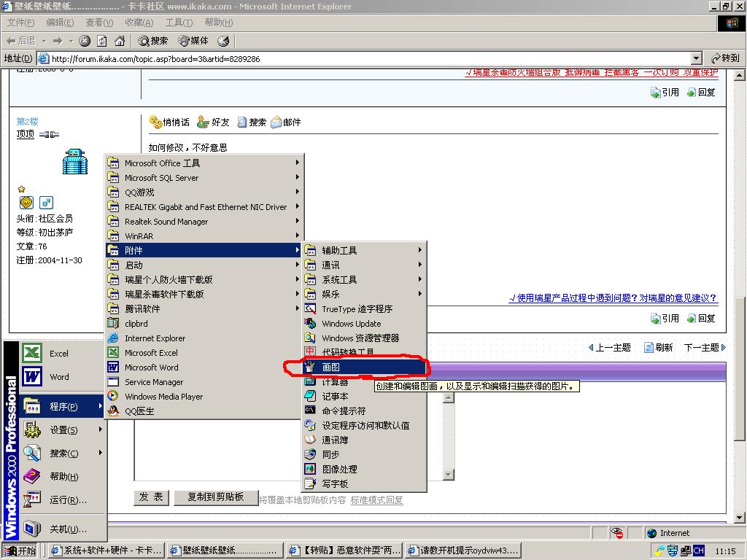
Task: Open TrueType 造字程序 entry
Action: [364, 309]
